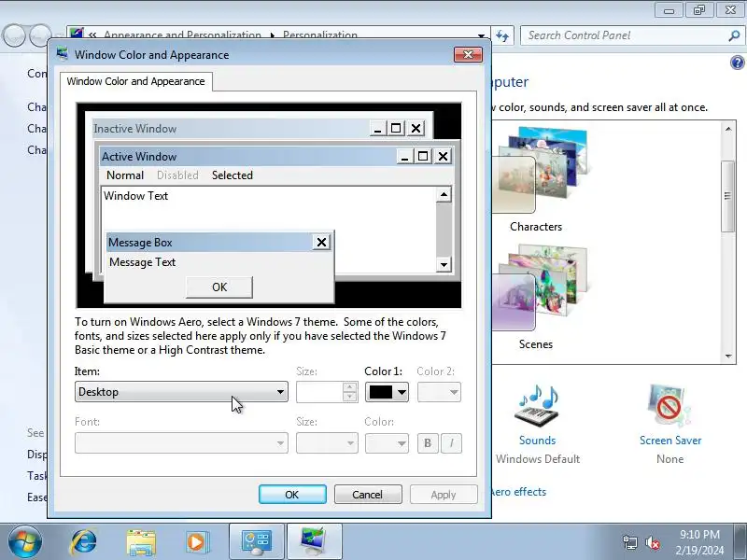Click the search magnifier icon

(734, 35)
